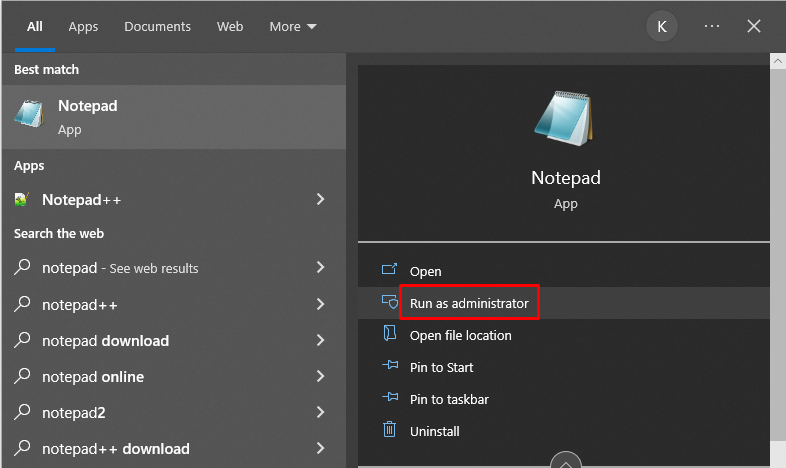Expand the 'notepad - See web results' chevron
The image size is (786, 468).
pyautogui.click(x=321, y=267)
